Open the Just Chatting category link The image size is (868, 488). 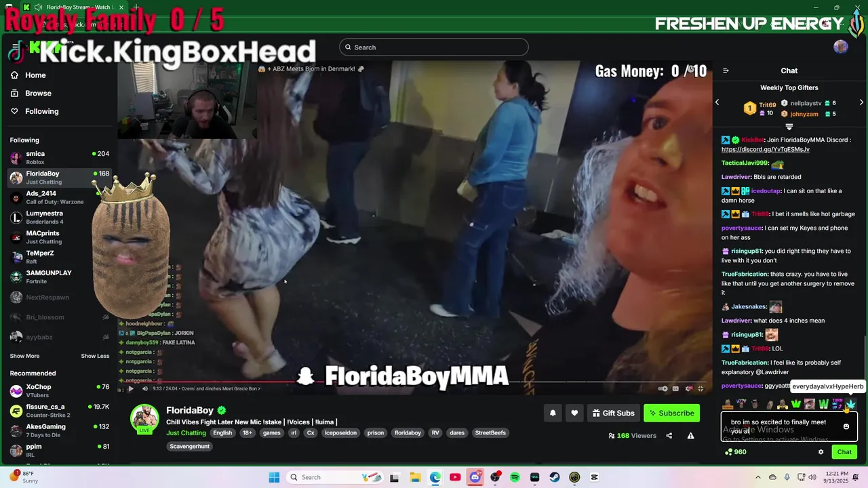(x=186, y=432)
